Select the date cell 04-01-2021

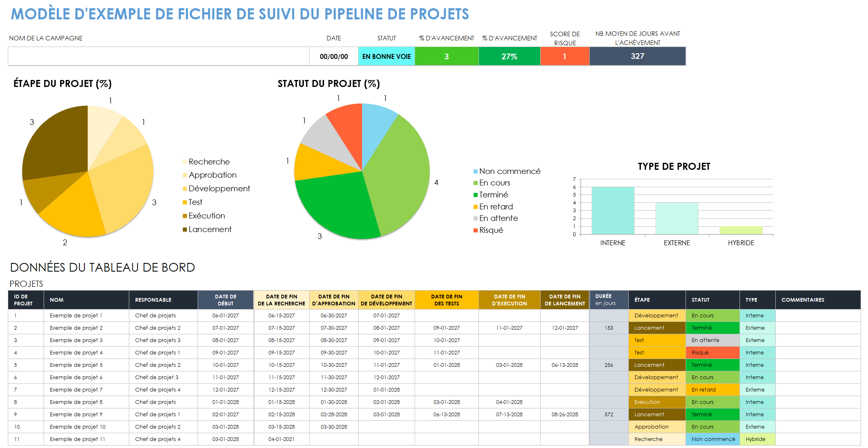tap(282, 439)
